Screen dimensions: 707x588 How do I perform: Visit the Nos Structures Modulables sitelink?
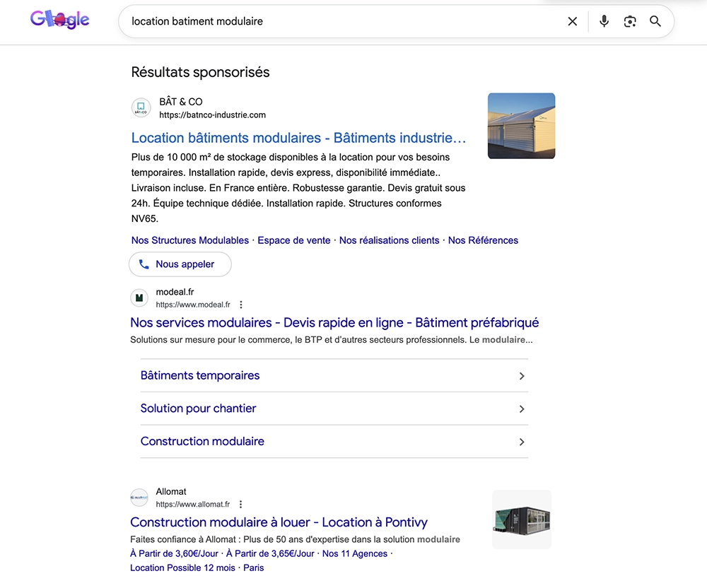coord(189,240)
